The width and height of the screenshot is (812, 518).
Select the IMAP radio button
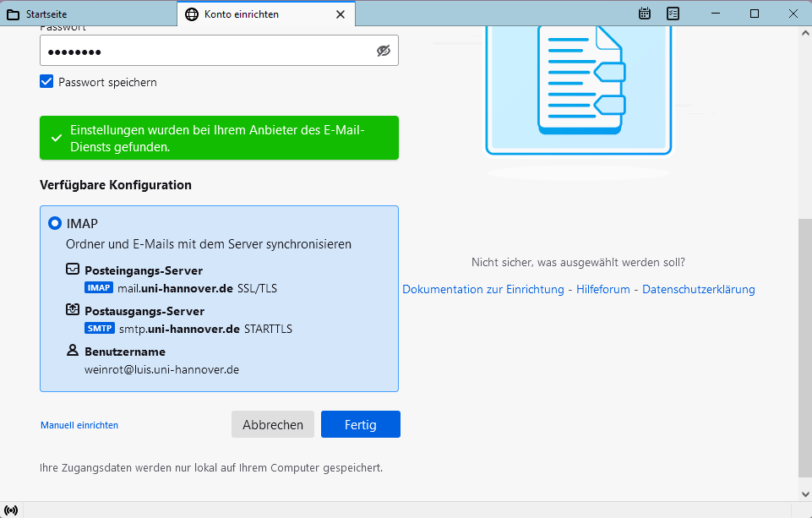point(55,224)
